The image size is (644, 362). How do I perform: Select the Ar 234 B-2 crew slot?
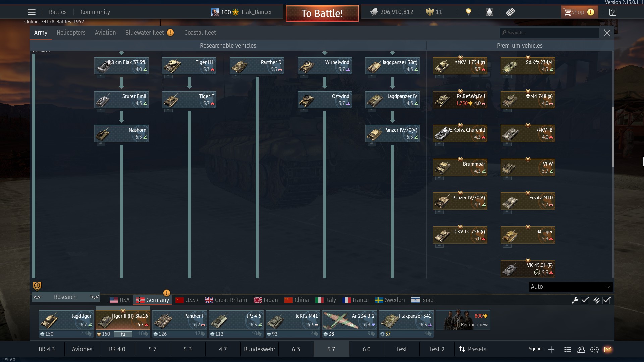pos(350,320)
